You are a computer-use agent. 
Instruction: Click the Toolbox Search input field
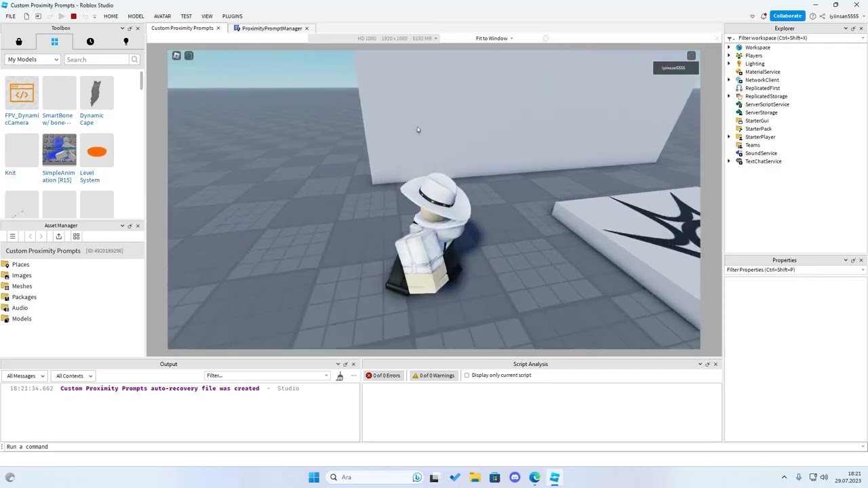(96, 60)
